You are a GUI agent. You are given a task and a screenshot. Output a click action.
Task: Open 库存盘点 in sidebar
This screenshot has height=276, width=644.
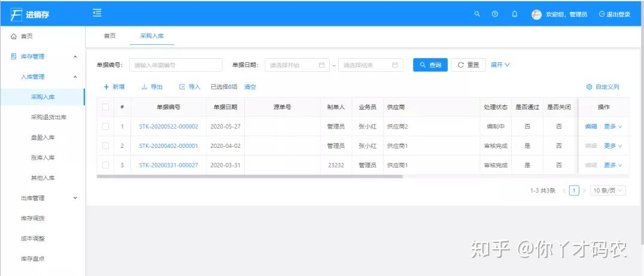pos(33,259)
